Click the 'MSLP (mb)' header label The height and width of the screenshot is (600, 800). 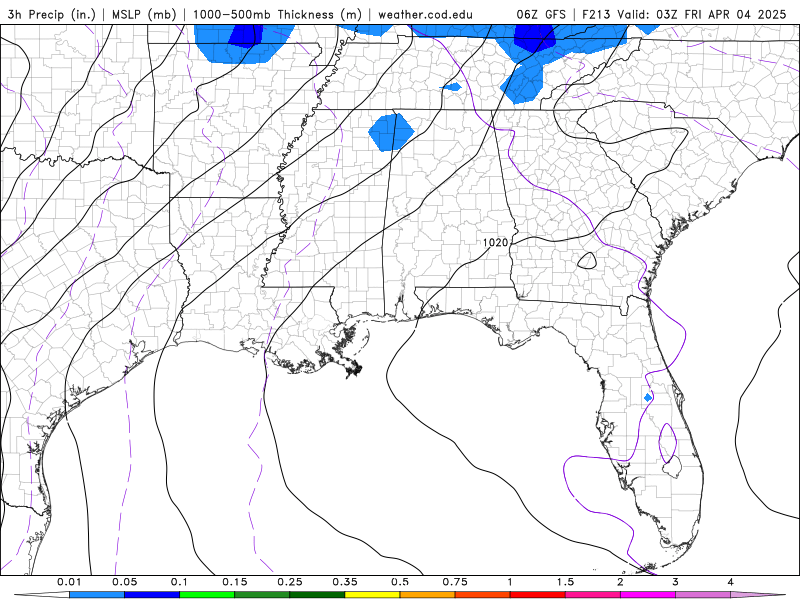click(x=144, y=14)
